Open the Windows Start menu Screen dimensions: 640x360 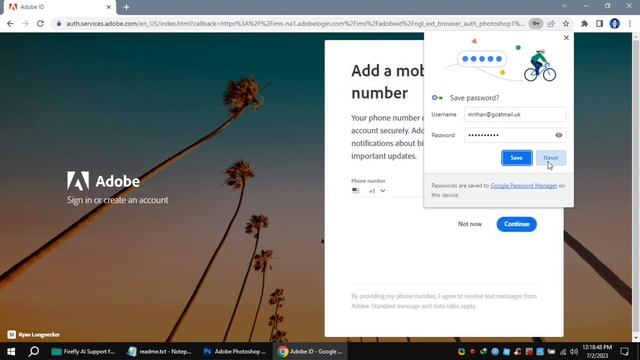pyautogui.click(x=11, y=351)
